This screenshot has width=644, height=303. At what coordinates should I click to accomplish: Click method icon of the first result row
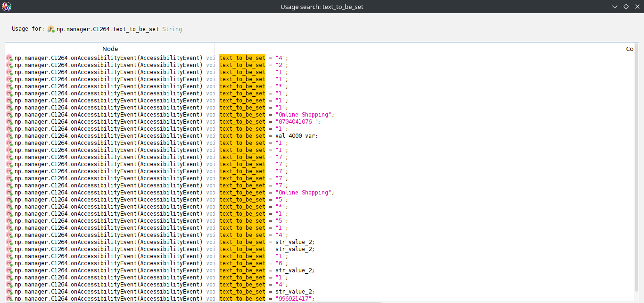pos(9,58)
